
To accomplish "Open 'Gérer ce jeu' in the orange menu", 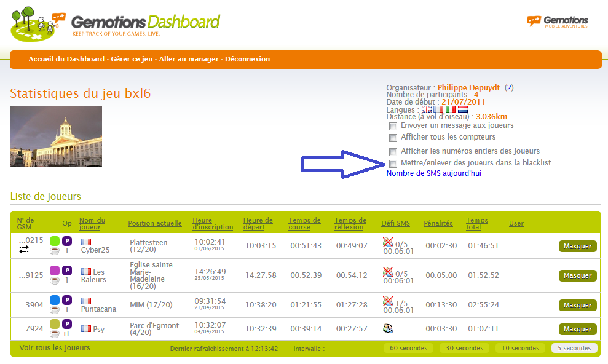I will (132, 59).
